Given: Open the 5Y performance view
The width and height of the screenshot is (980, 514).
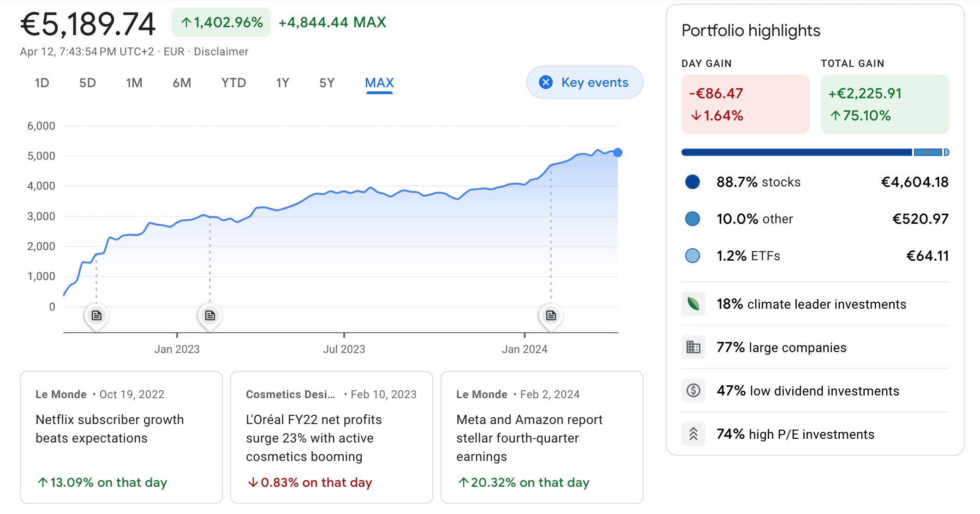Looking at the screenshot, I should 327,83.
